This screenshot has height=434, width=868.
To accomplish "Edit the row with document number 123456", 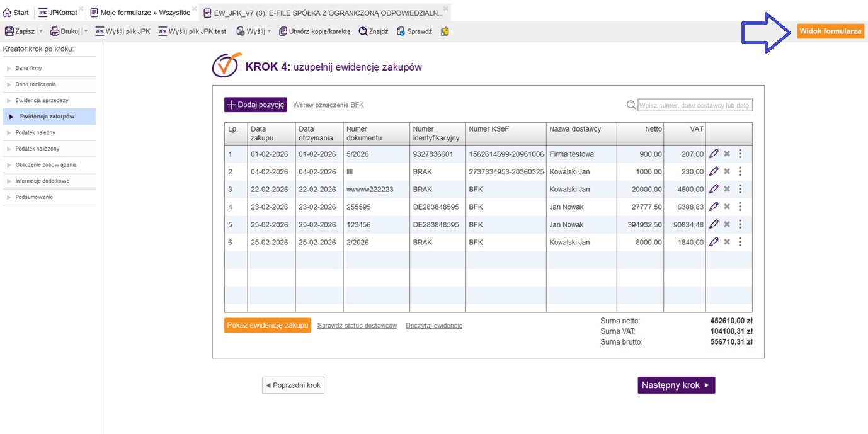I will pyautogui.click(x=714, y=224).
